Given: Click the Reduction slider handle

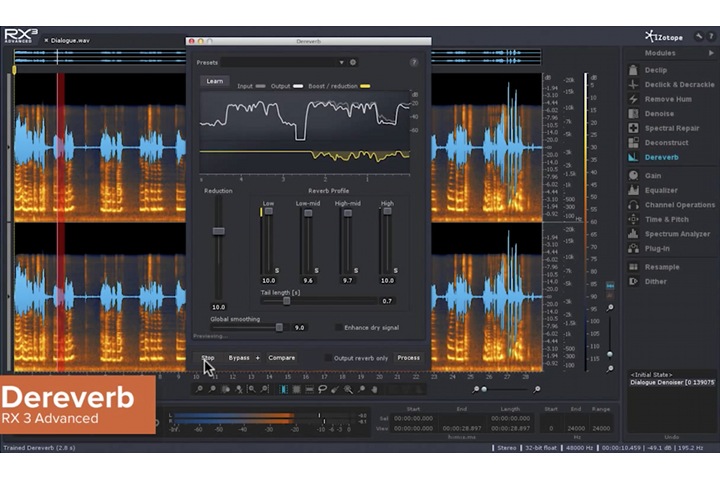Looking at the screenshot, I should pos(219,231).
